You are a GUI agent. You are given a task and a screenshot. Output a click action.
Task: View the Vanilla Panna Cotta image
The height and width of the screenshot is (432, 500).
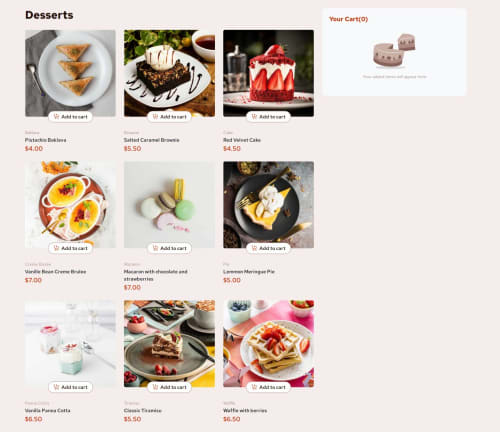[70, 344]
